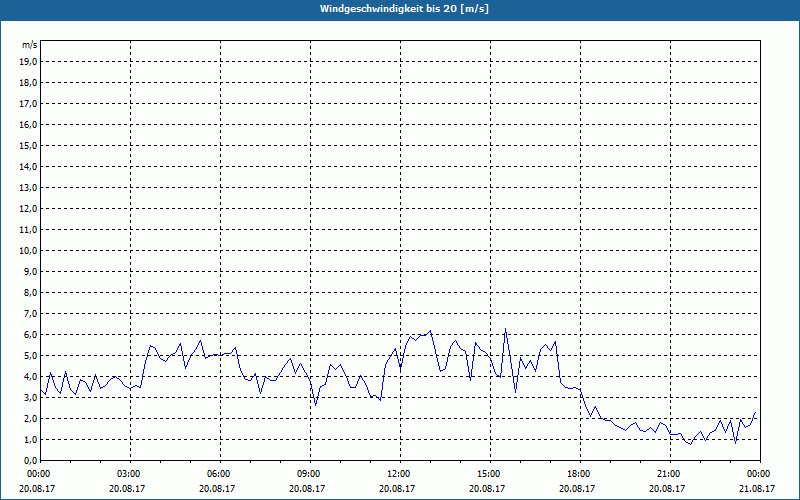Image resolution: width=800 pixels, height=500 pixels.
Task: Select the 17,0 y-axis value
Action: (x=28, y=104)
